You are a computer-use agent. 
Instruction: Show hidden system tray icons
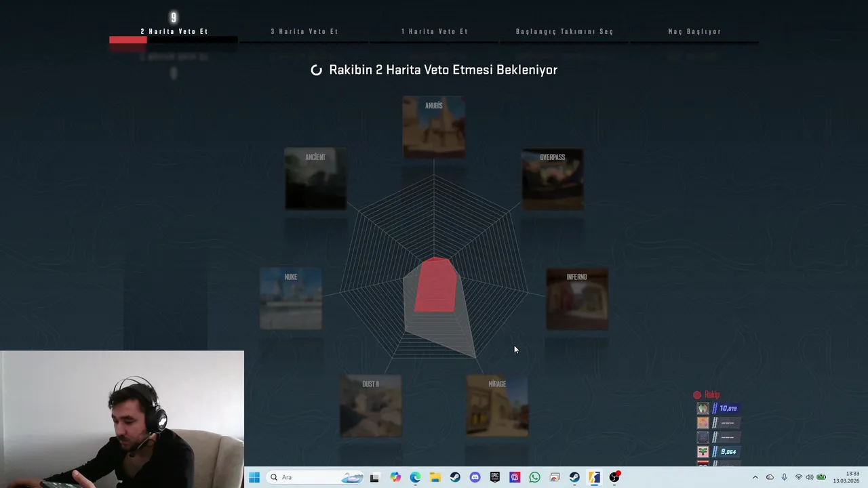point(755,477)
